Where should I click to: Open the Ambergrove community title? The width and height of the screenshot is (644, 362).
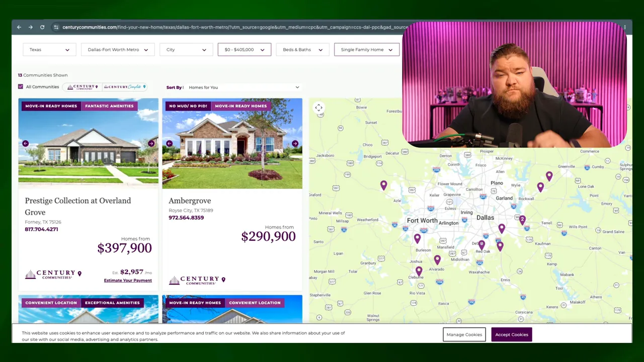point(190,201)
